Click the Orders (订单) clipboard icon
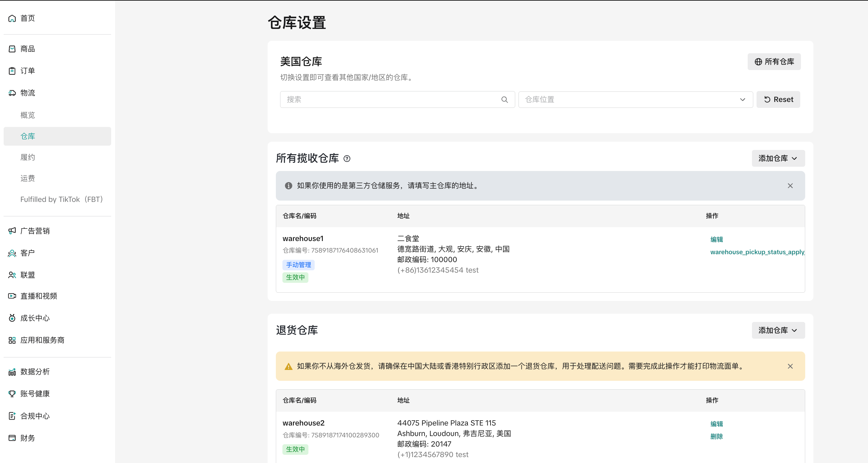Image resolution: width=868 pixels, height=463 pixels. 12,71
